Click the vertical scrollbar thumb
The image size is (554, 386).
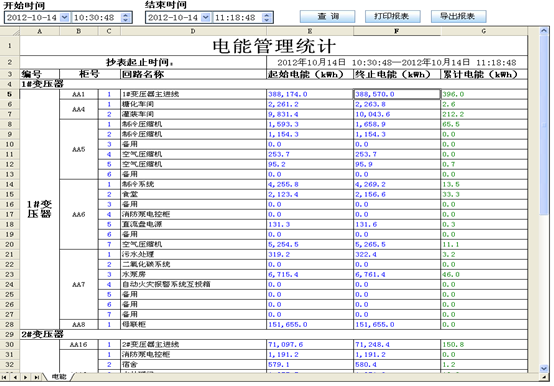click(x=544, y=124)
